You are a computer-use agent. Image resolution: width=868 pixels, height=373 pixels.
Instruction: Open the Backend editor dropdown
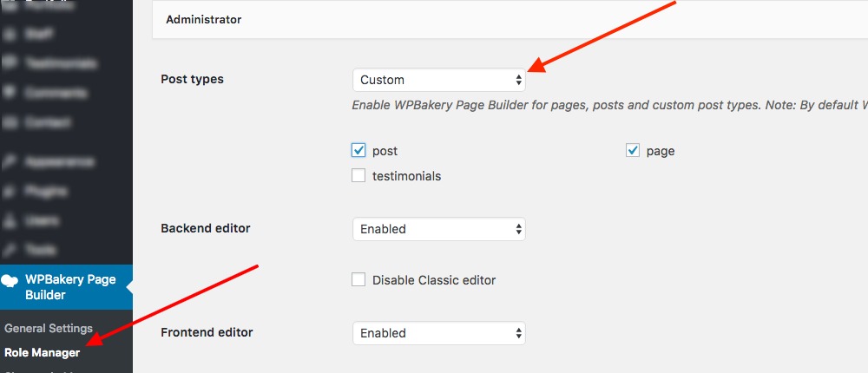point(438,229)
